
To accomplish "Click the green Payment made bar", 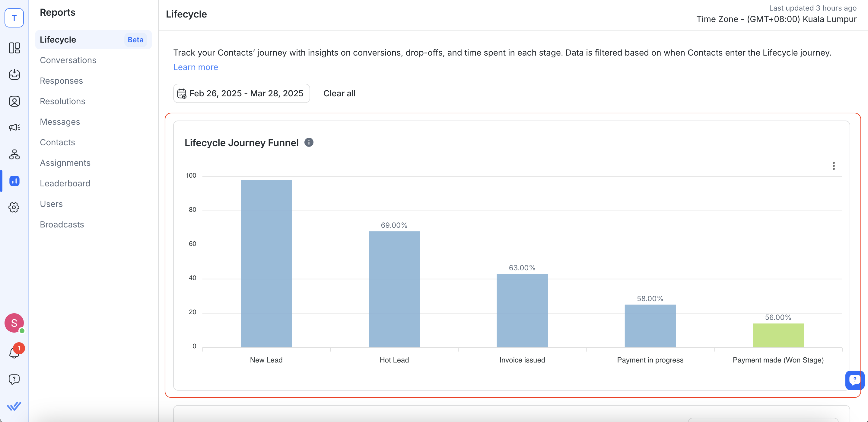I will pos(778,335).
